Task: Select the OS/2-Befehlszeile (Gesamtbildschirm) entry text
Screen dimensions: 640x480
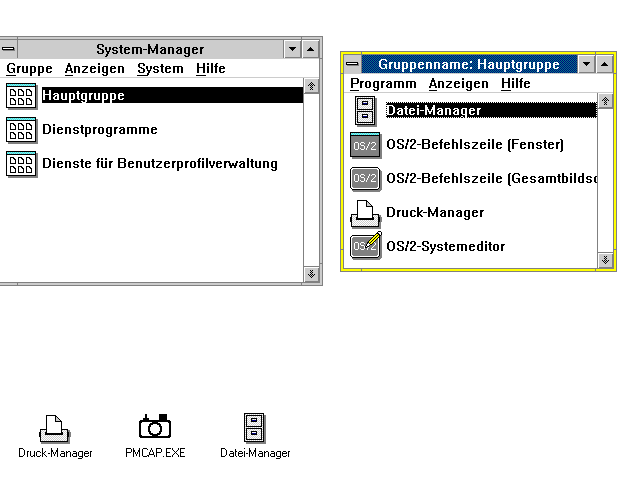Action: (492, 179)
